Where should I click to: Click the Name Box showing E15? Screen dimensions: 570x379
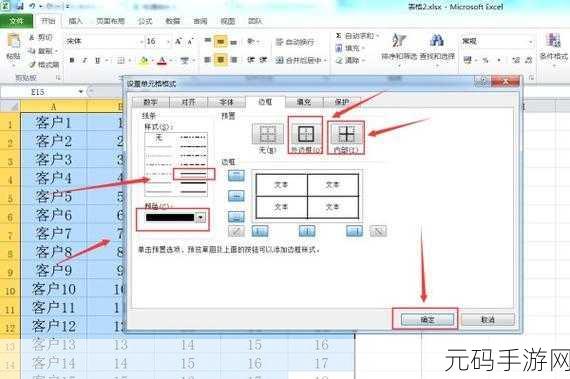click(38, 92)
